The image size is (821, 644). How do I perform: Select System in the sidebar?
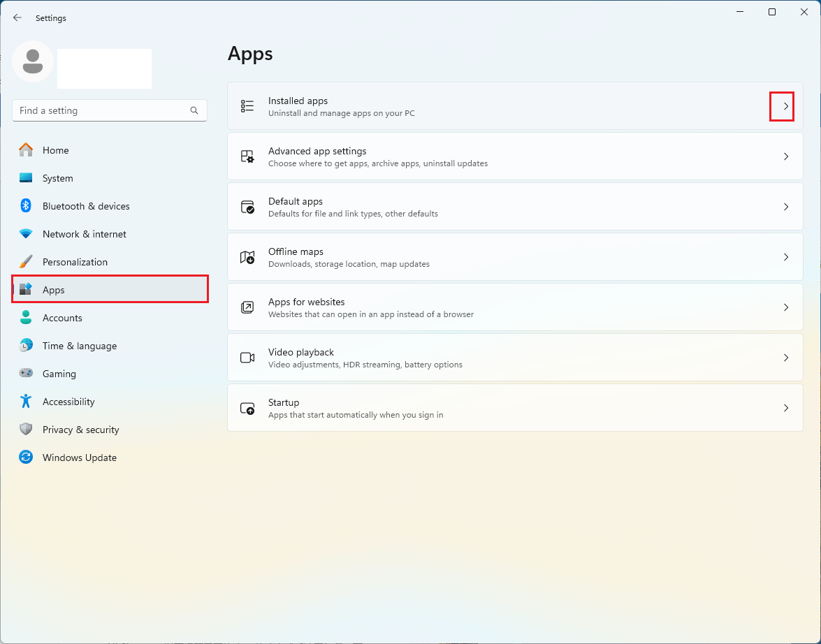coord(110,178)
